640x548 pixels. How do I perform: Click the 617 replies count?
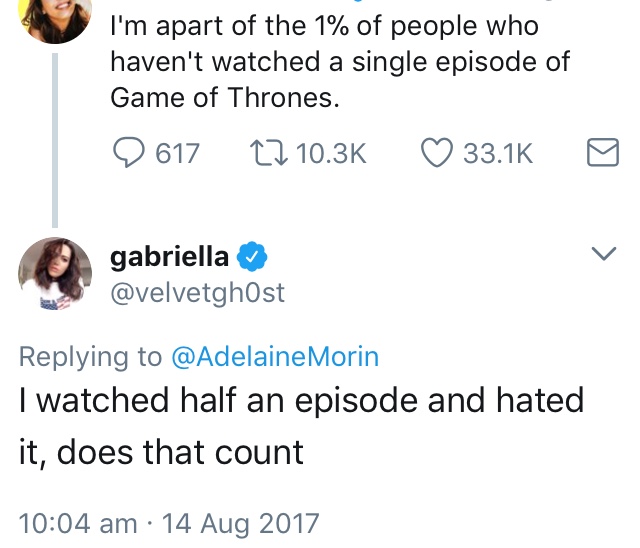178,154
